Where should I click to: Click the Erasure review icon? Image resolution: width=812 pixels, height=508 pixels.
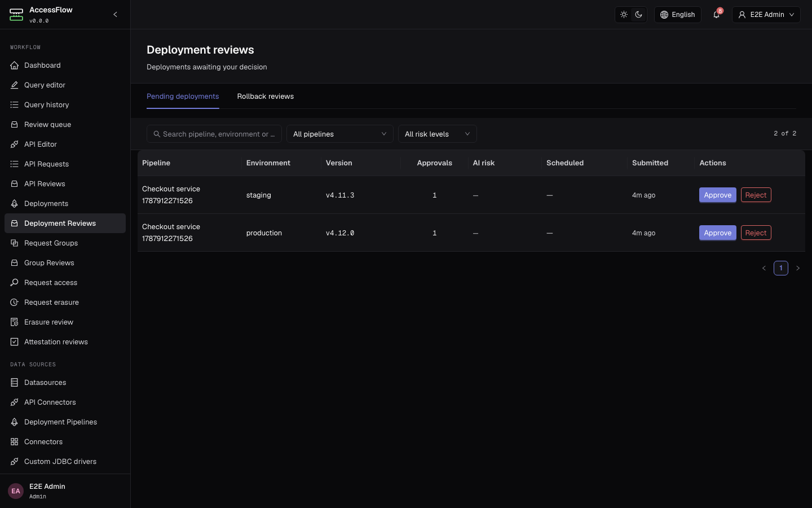click(x=15, y=322)
